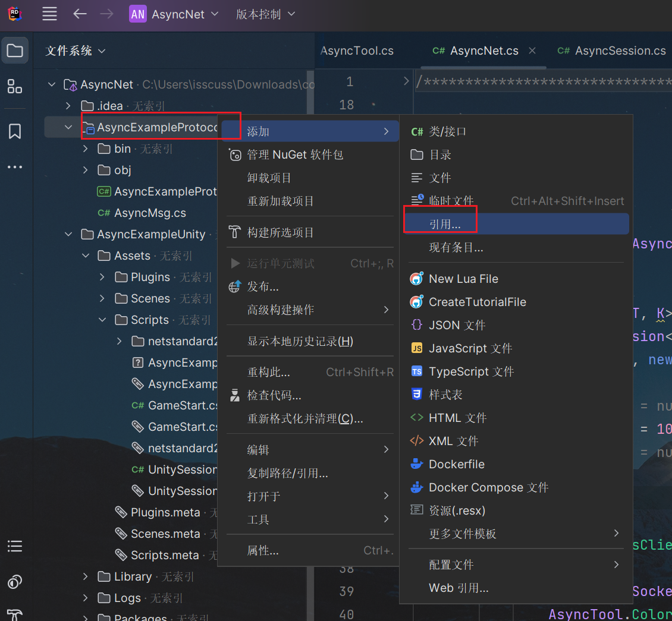This screenshot has width=672, height=621.
Task: Open the 文件系统 view dropdown
Action: tap(76, 51)
